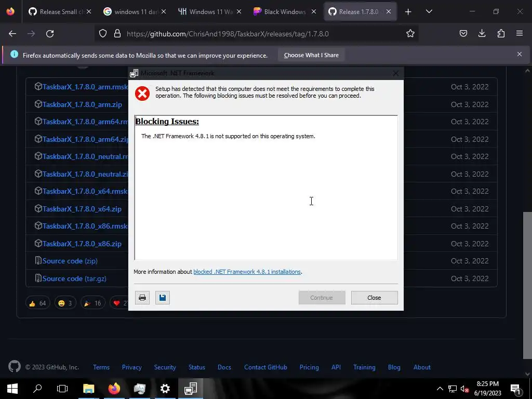This screenshot has height=399, width=532.
Task: Download TaskbarX_1.7.8.0_arm.zip
Action: click(82, 104)
